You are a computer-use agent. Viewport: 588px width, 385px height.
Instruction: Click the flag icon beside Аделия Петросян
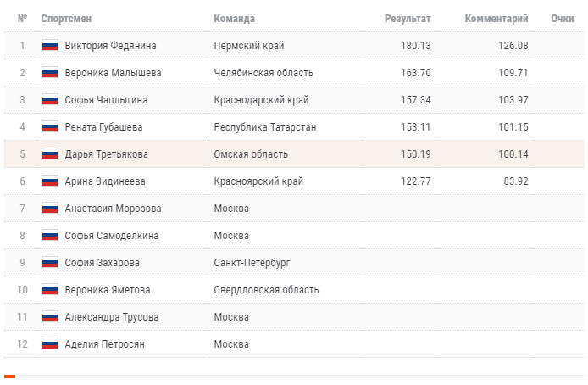click(49, 344)
